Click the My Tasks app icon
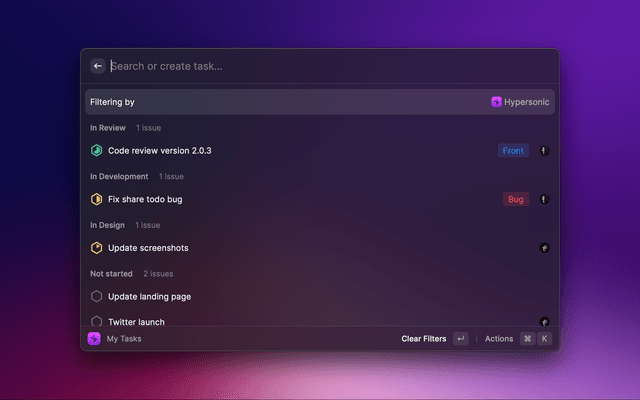 (94, 339)
